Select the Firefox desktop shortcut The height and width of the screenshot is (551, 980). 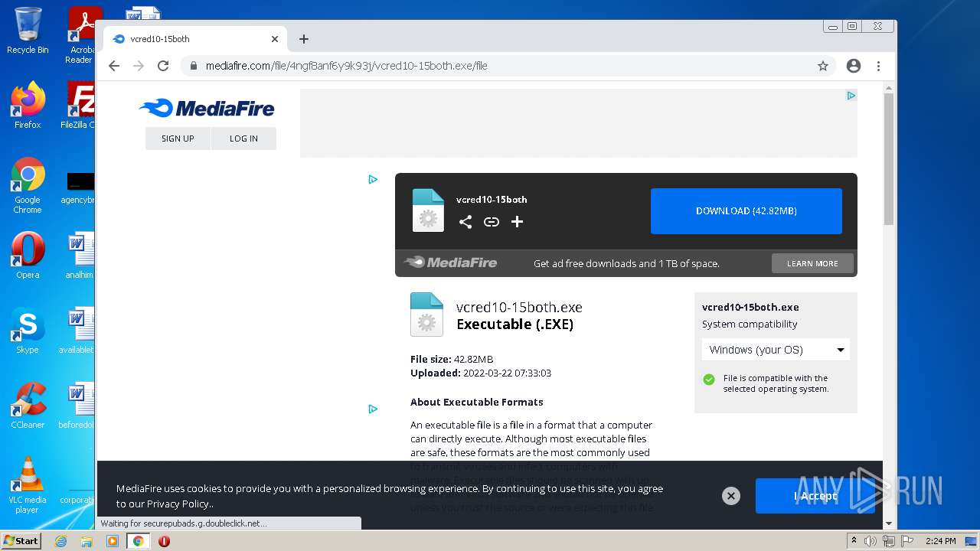tap(28, 105)
